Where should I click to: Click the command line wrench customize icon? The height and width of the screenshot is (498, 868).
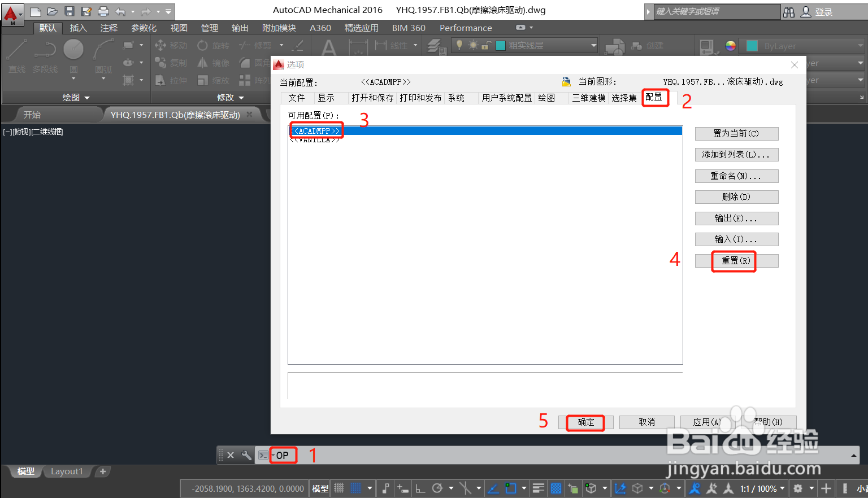[x=246, y=455]
